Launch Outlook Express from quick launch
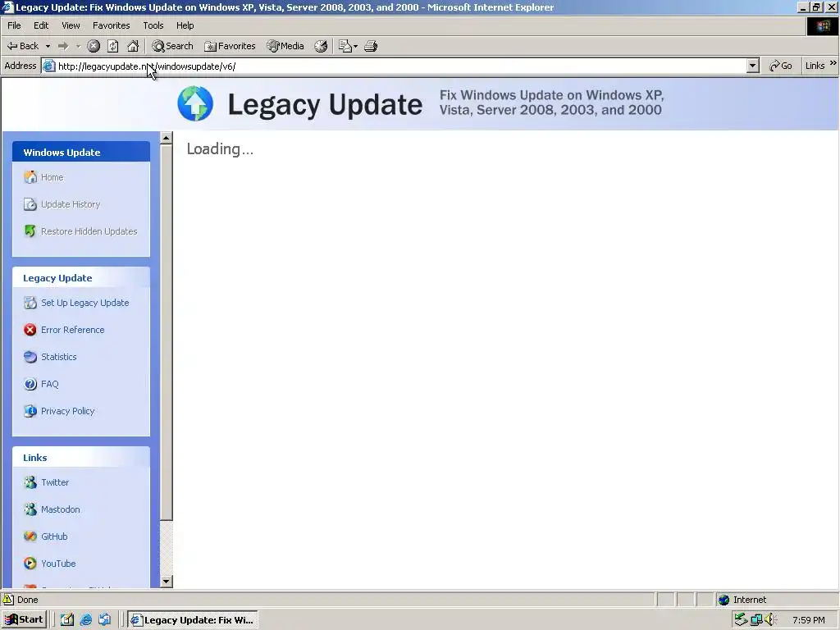Screen dimensions: 840x630 (x=104, y=620)
